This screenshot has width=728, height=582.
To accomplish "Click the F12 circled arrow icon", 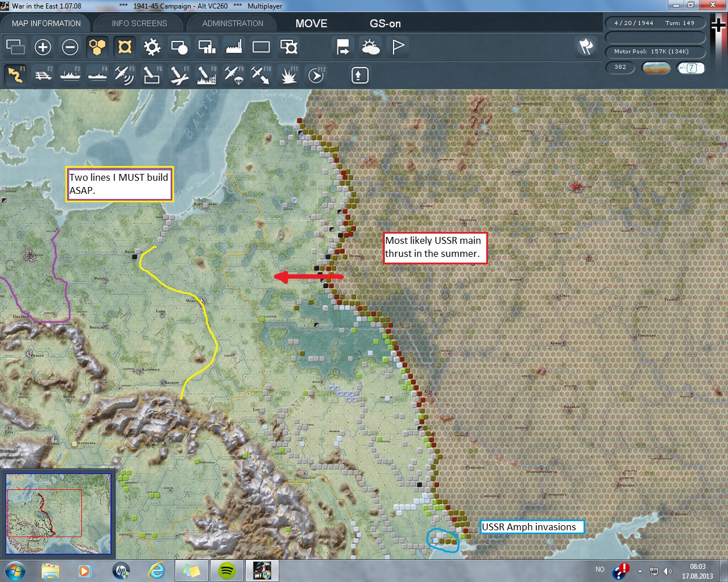I will tap(316, 75).
